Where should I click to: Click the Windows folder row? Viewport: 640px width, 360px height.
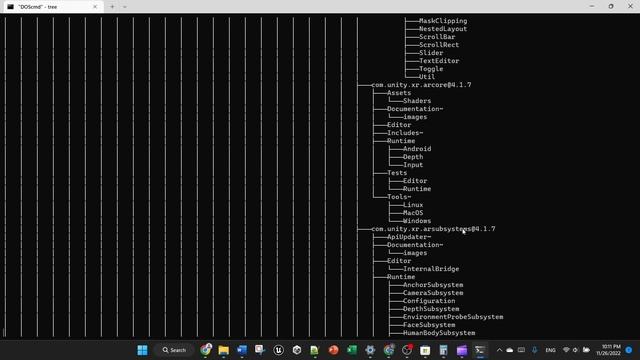click(x=417, y=221)
